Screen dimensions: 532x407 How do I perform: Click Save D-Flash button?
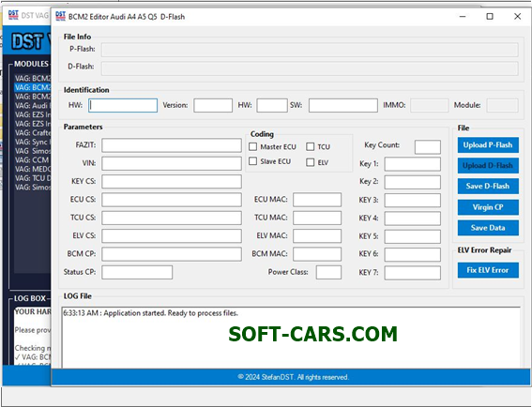(x=488, y=187)
